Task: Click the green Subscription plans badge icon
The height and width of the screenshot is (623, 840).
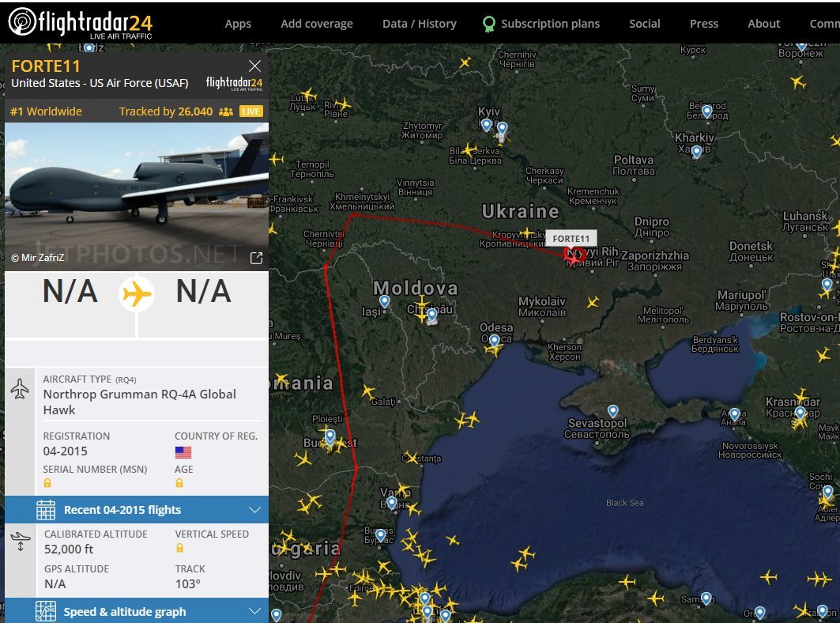Action: point(488,25)
